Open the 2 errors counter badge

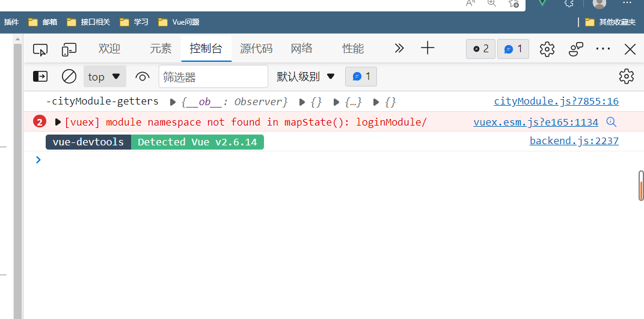click(x=481, y=49)
